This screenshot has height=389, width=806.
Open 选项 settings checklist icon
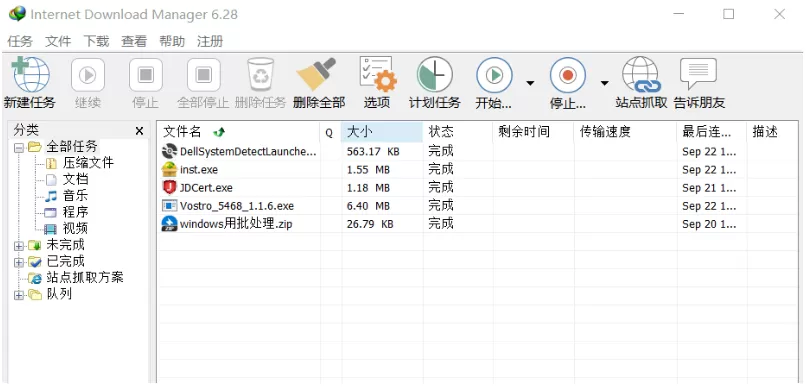coord(377,75)
